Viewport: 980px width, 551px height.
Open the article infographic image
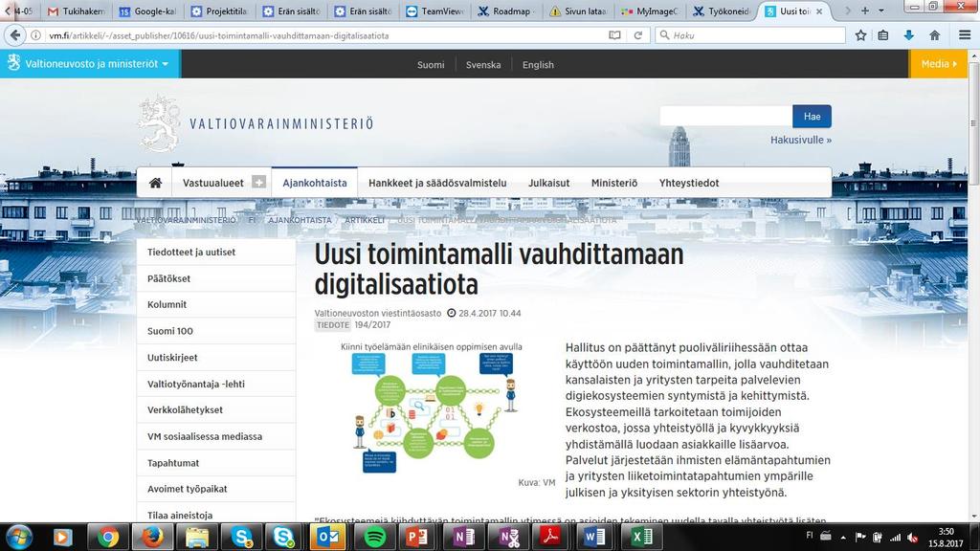(435, 408)
